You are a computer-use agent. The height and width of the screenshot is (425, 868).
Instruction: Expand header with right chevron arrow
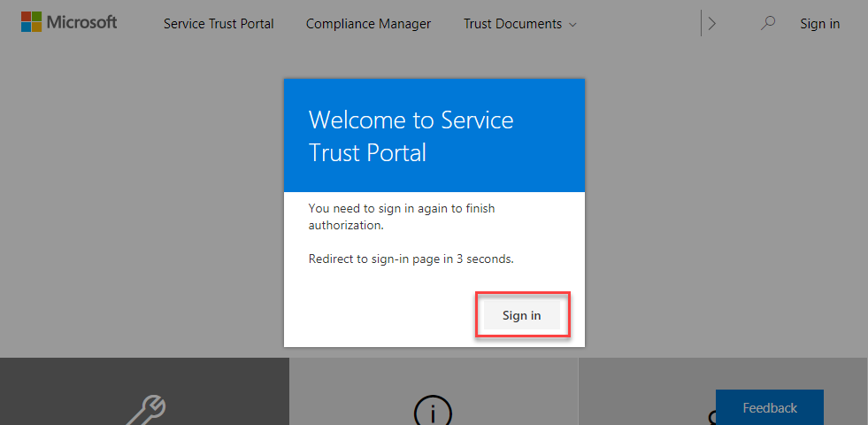point(712,23)
